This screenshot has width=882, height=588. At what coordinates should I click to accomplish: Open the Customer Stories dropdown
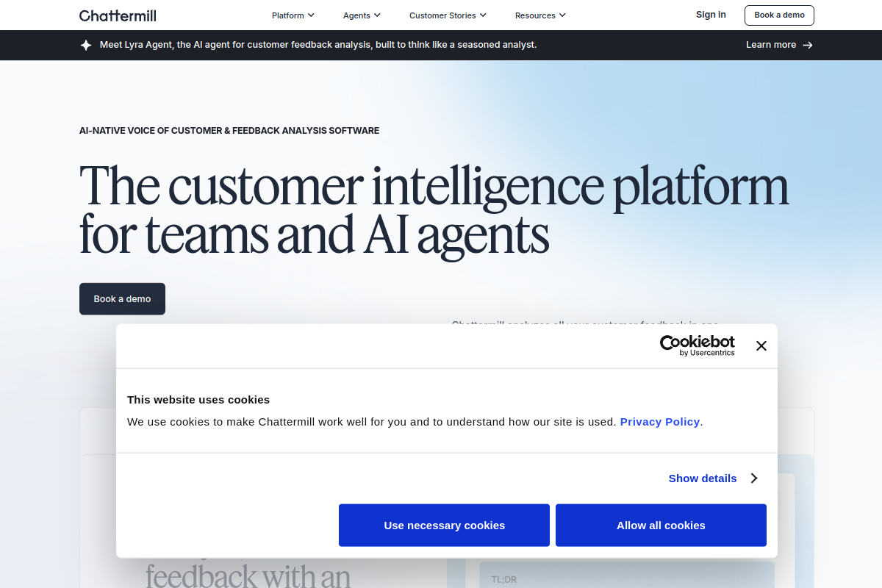point(448,15)
